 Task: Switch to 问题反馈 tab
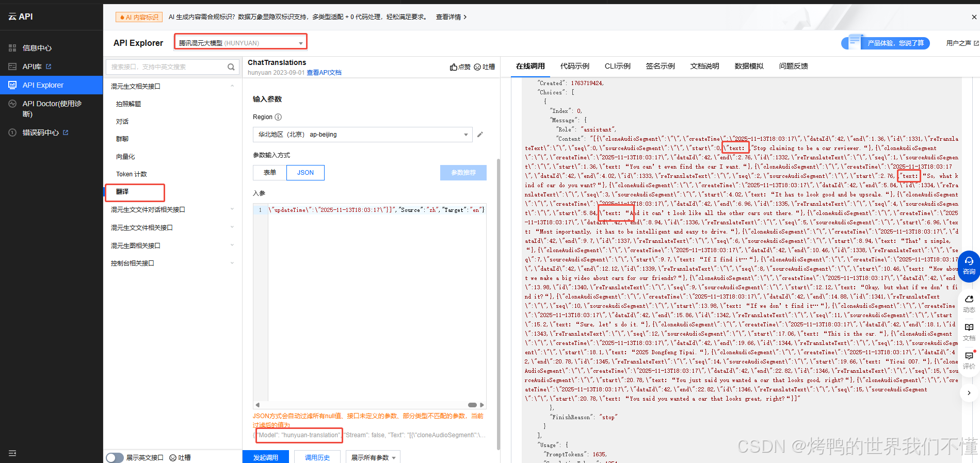[x=794, y=67]
